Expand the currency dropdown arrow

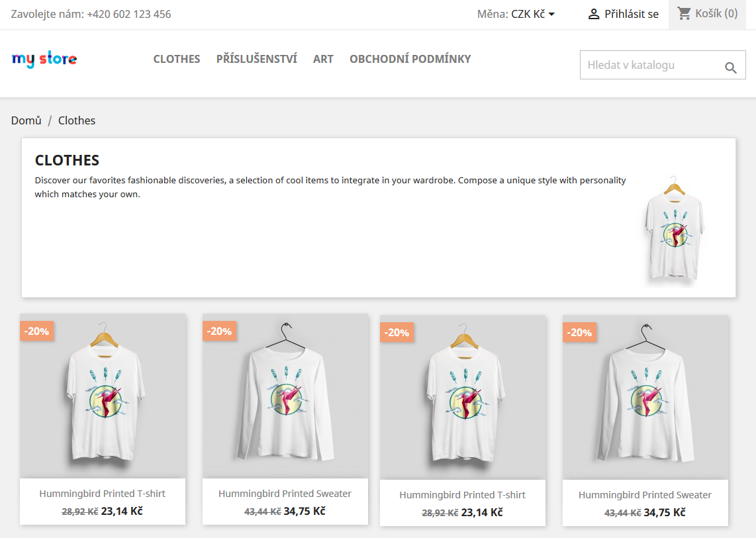pos(551,14)
